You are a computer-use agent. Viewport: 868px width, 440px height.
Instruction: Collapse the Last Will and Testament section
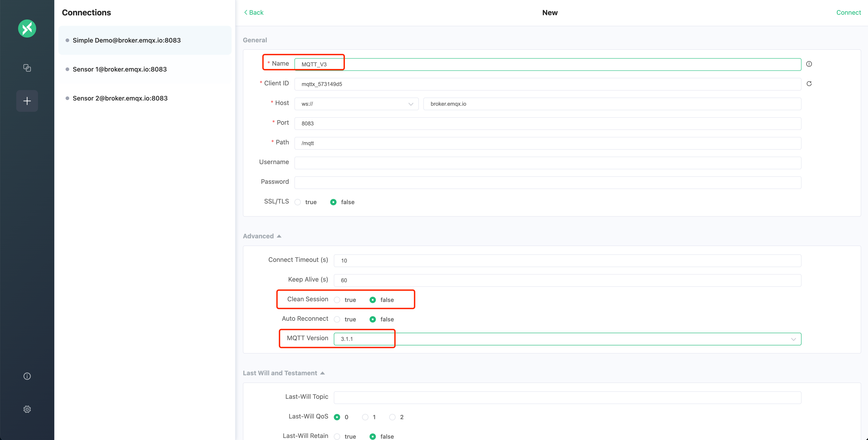pos(324,373)
